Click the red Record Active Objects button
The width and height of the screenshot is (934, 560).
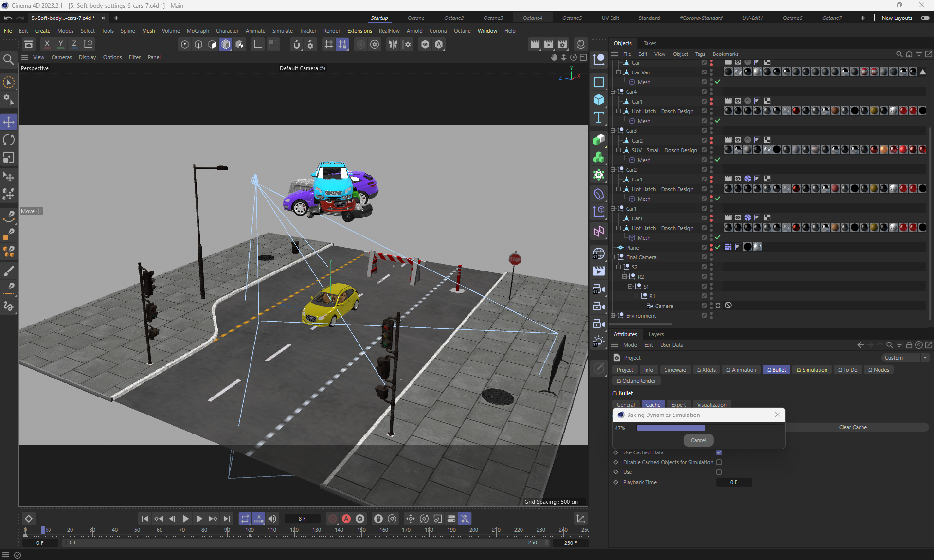tap(333, 519)
